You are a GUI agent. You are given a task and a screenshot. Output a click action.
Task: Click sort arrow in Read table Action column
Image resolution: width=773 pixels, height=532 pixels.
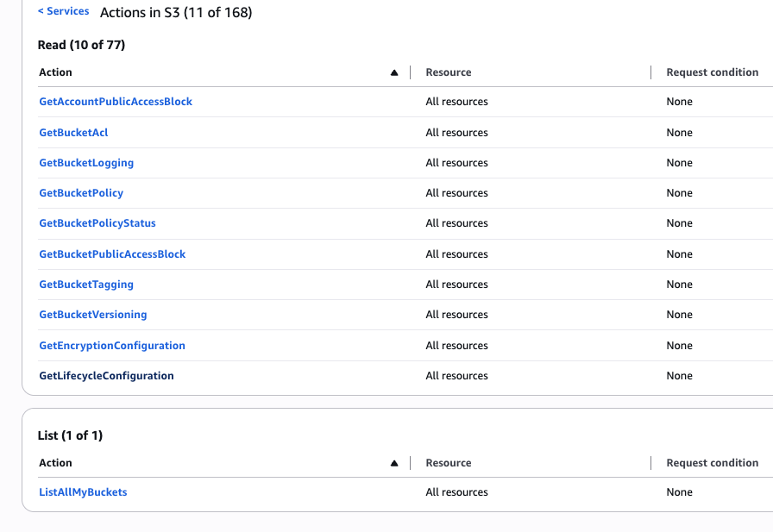[x=394, y=72]
